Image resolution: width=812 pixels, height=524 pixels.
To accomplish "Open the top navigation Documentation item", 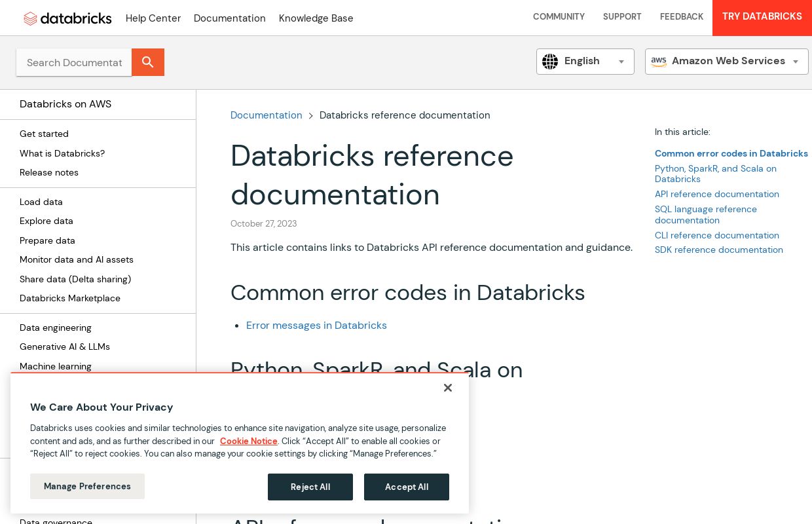I will click(x=230, y=18).
